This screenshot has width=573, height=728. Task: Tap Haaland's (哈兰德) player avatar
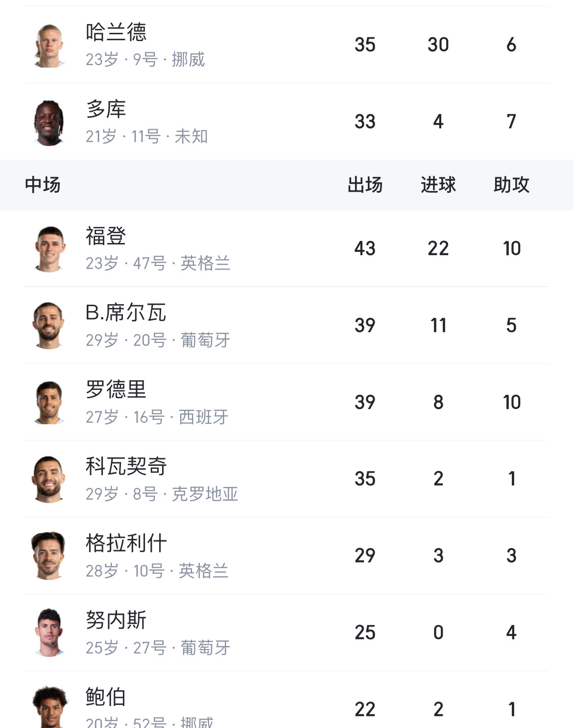[49, 45]
